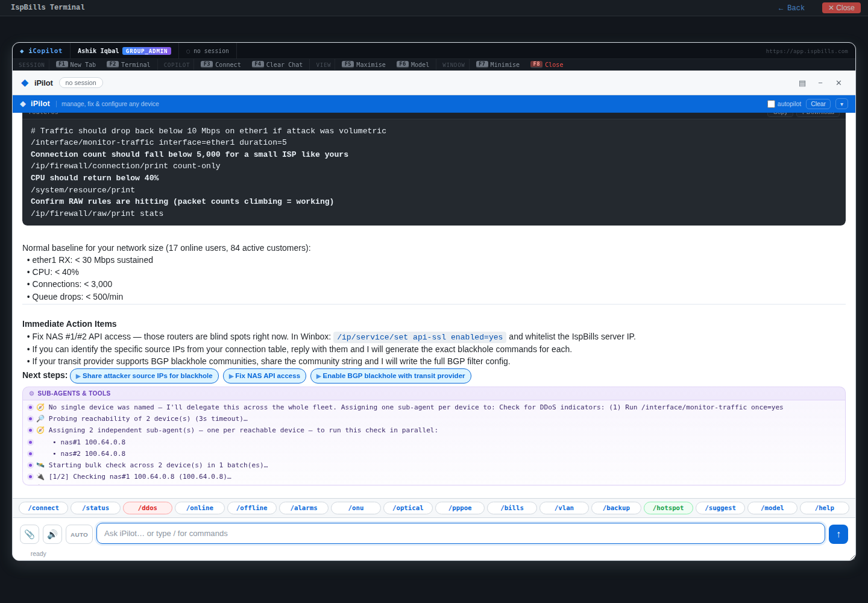This screenshot has width=868, height=603.
Task: Go Back using the top-right link
Action: click(791, 8)
